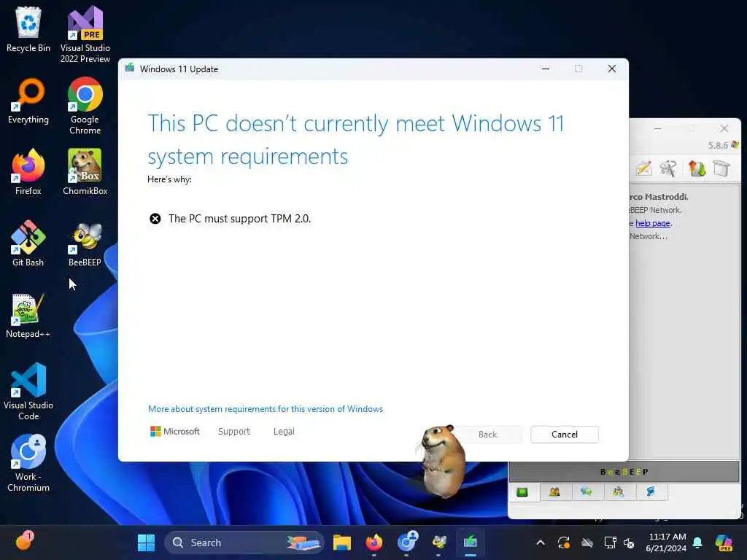Open Visual Studio 2022 Preview shortcut
This screenshot has width=747, height=560.
pos(85,34)
